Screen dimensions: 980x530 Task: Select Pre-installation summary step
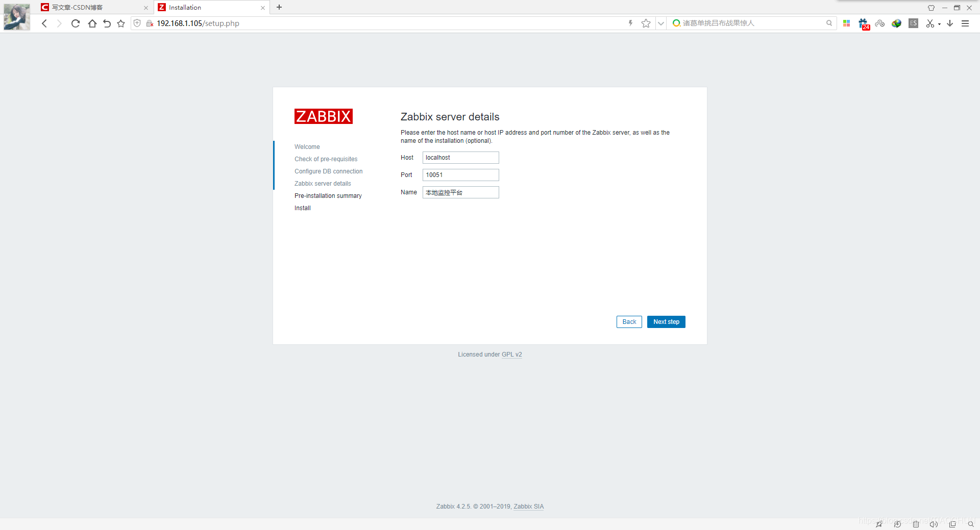click(x=328, y=196)
